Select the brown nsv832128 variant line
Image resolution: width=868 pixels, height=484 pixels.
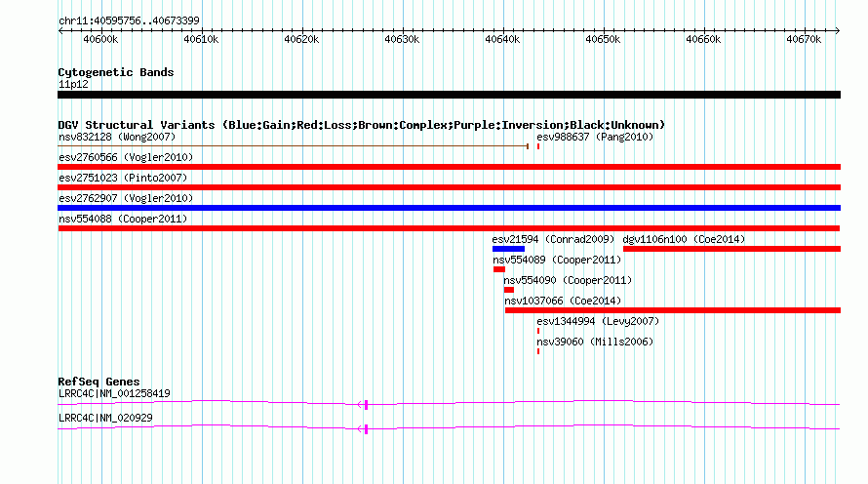(x=294, y=146)
